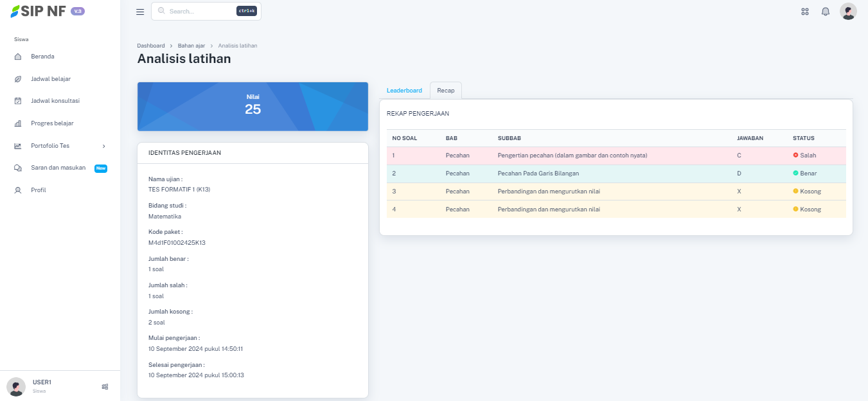Open the Bahan ajar breadcrumb link

[x=191, y=46]
